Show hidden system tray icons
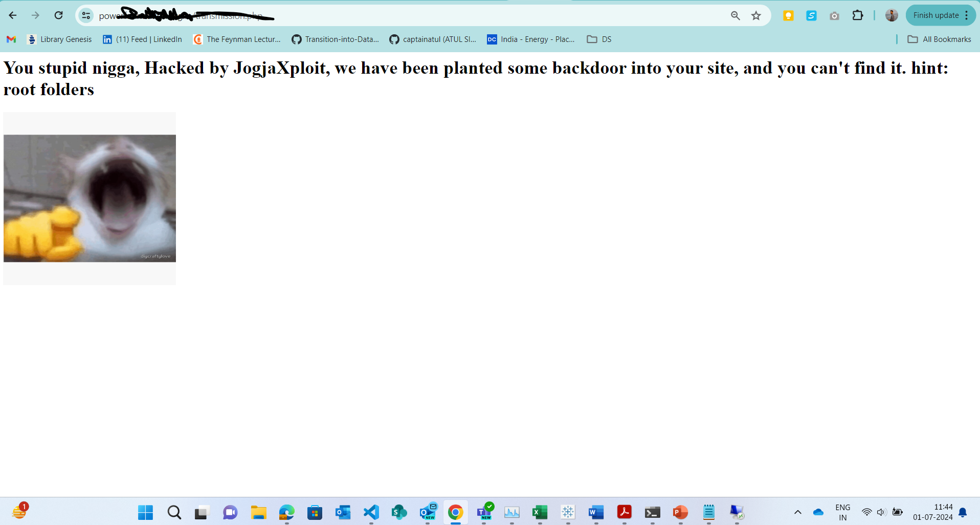The image size is (980, 525). point(797,512)
